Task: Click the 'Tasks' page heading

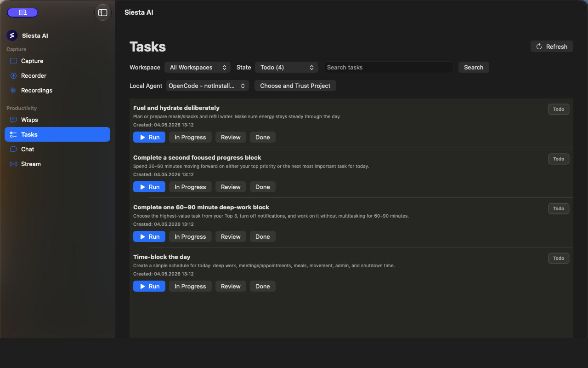Action: point(147,46)
